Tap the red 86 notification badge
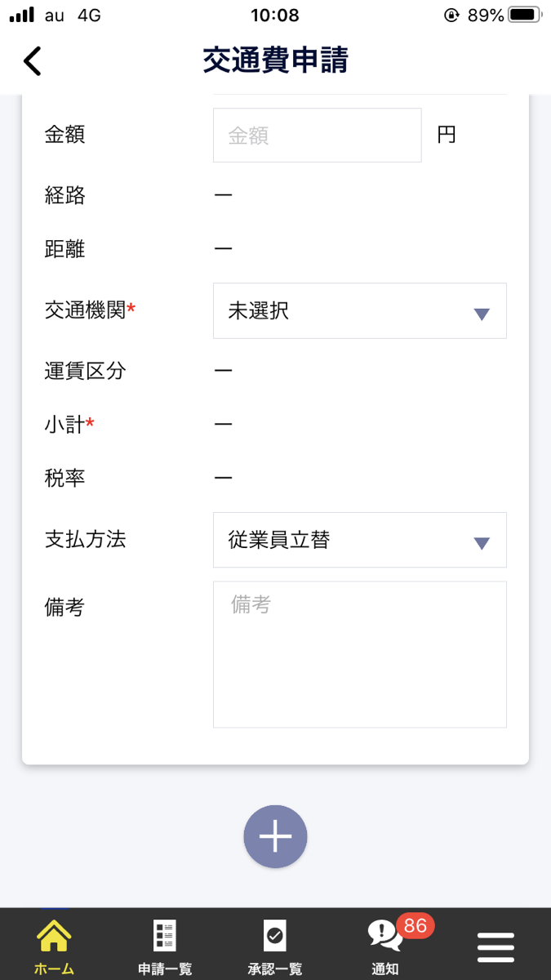 pyautogui.click(x=415, y=925)
